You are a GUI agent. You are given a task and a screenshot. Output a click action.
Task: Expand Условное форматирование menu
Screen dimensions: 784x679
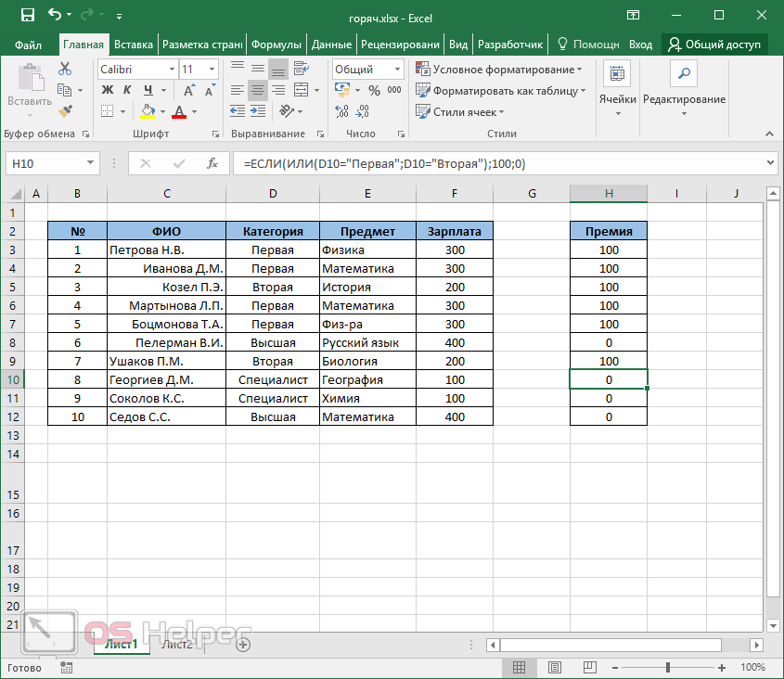[501, 70]
